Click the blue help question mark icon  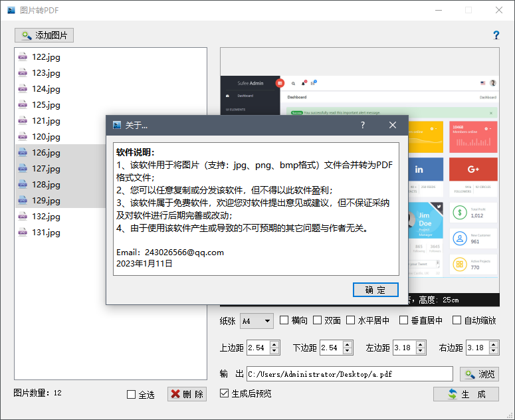(x=496, y=35)
